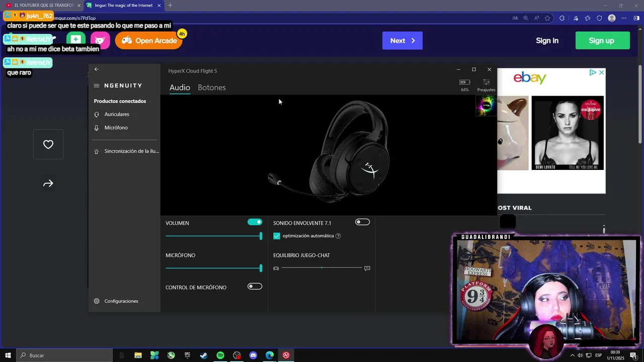Open Microsoft Edge from taskbar
The height and width of the screenshot is (362, 644).
270,355
